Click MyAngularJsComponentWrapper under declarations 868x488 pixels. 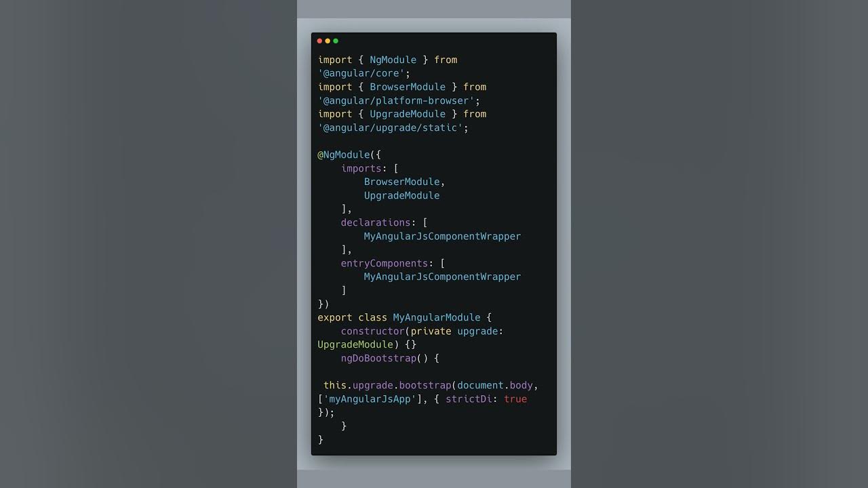(442, 236)
